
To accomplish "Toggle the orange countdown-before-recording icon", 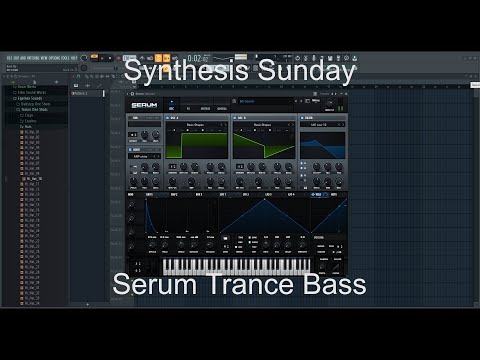I will (158, 58).
